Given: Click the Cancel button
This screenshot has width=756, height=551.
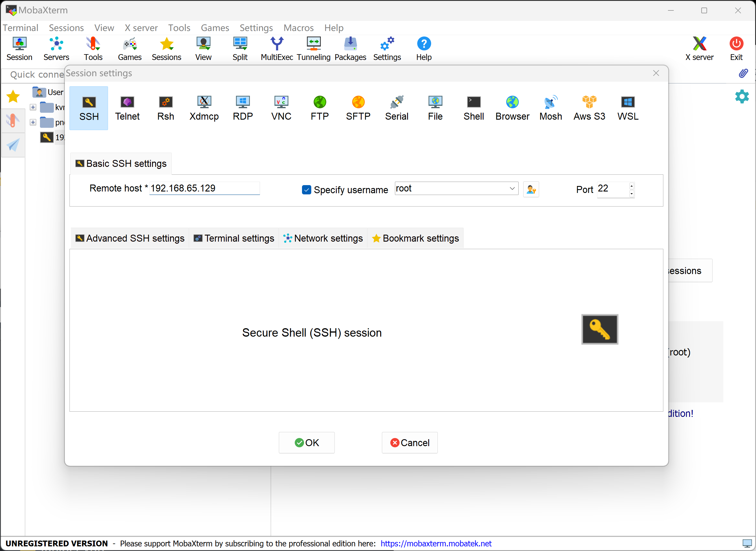Looking at the screenshot, I should tap(410, 443).
